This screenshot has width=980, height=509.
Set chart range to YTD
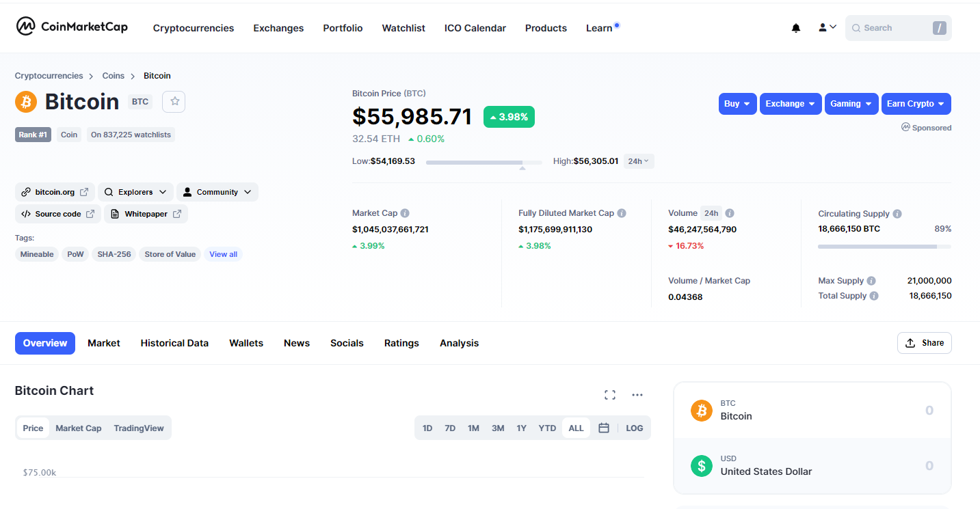(x=547, y=428)
